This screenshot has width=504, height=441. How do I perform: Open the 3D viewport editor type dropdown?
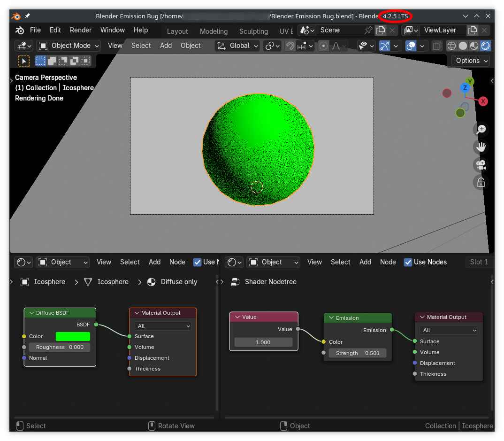24,46
